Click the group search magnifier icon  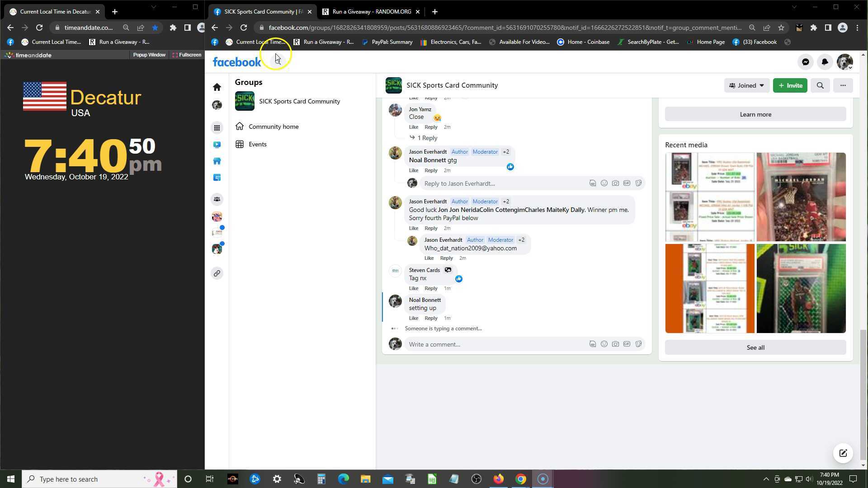[820, 85]
